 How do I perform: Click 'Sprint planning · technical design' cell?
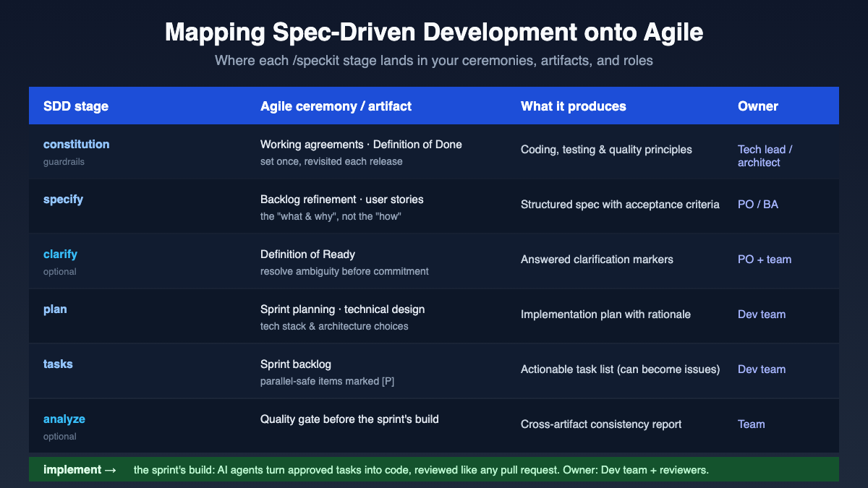pyautogui.click(x=343, y=309)
